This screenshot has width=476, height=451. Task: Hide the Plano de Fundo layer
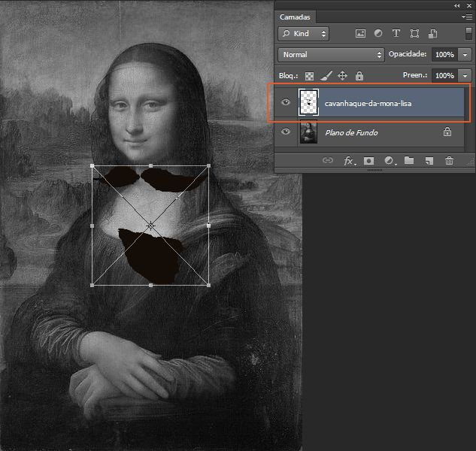pyautogui.click(x=285, y=132)
